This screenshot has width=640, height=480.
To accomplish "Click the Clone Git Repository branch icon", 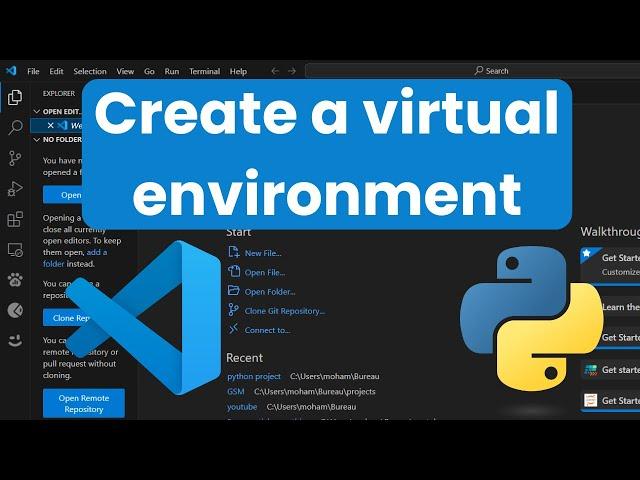I will coord(233,310).
